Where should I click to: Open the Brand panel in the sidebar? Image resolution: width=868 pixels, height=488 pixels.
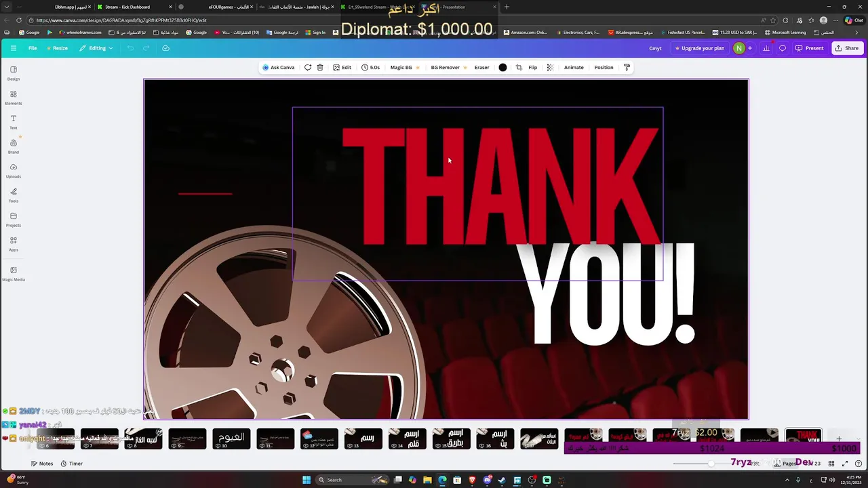14,146
